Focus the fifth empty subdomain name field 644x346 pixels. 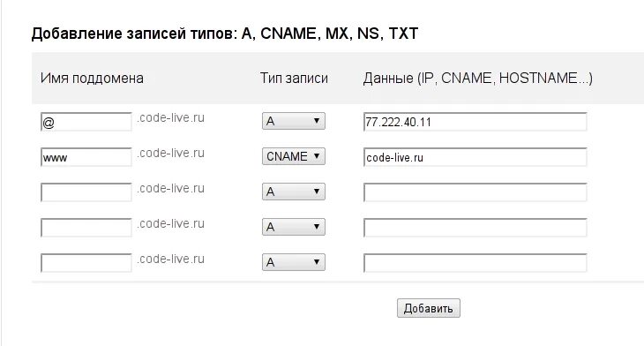pos(86,263)
